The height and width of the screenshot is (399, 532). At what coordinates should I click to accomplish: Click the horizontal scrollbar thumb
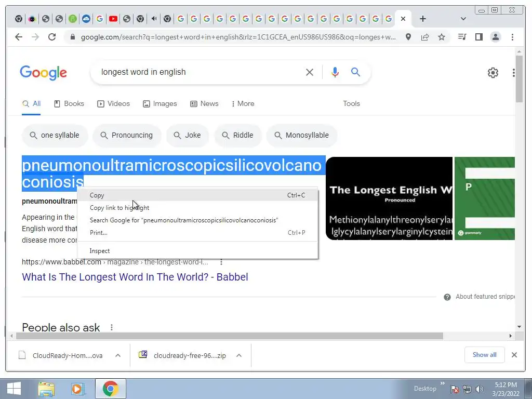pos(229,336)
